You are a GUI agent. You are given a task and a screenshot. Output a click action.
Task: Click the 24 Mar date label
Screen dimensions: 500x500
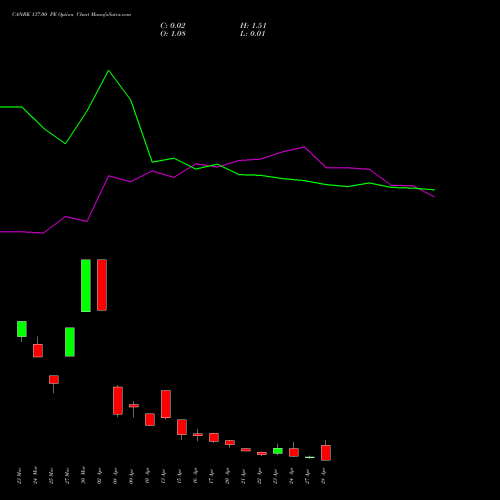point(35,476)
